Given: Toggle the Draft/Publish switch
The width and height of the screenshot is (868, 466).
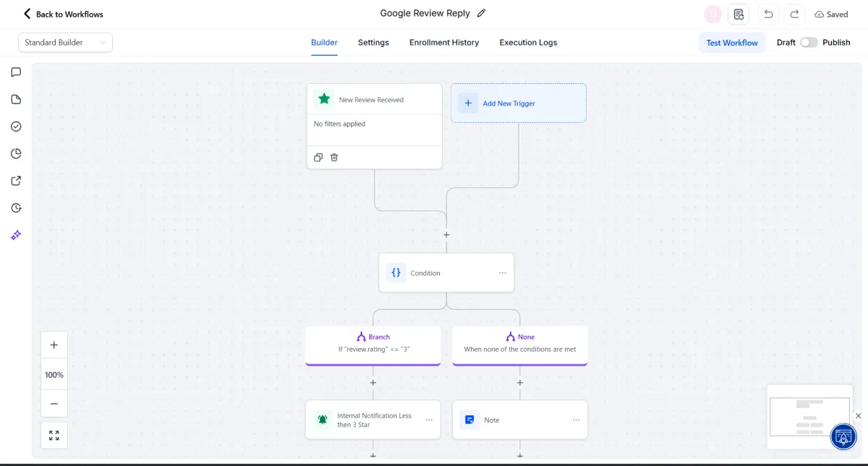Looking at the screenshot, I should point(809,43).
